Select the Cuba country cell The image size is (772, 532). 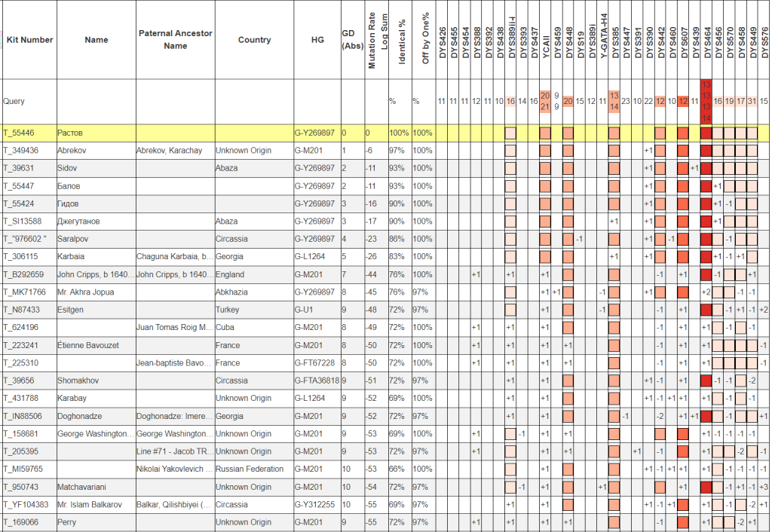[225, 328]
